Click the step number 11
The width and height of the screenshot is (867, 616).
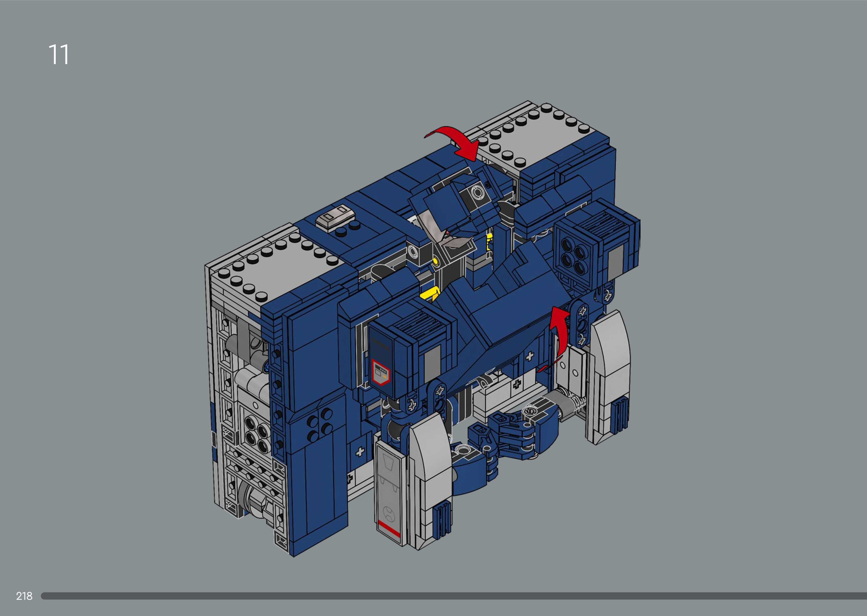(x=58, y=55)
